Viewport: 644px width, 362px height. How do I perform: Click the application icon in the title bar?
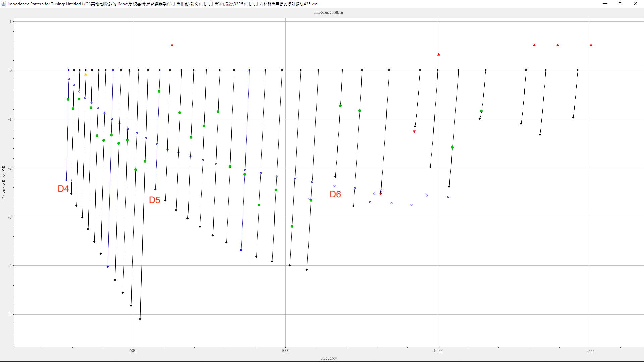pyautogui.click(x=3, y=4)
